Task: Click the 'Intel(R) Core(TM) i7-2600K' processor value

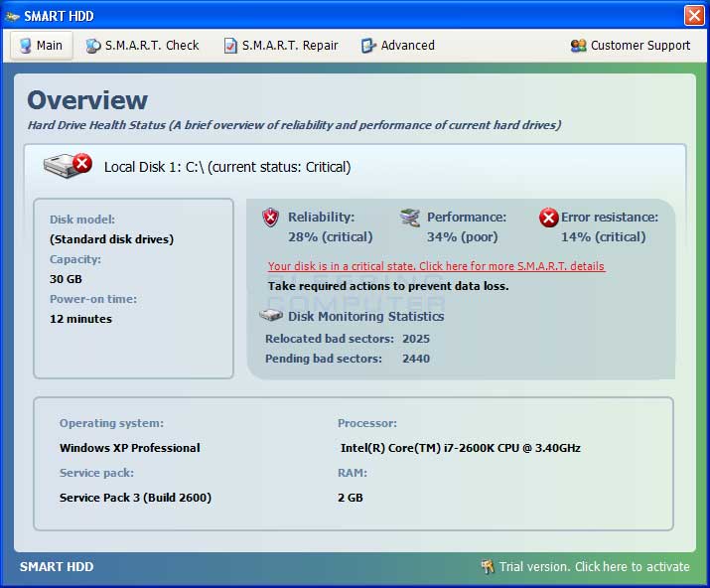Action: coord(460,448)
